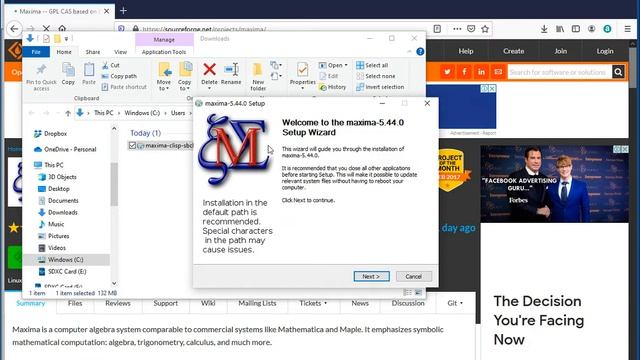Viewport: 640px width, 360px height.
Task: Open Downloads in the navigation pane
Action: coord(58,212)
